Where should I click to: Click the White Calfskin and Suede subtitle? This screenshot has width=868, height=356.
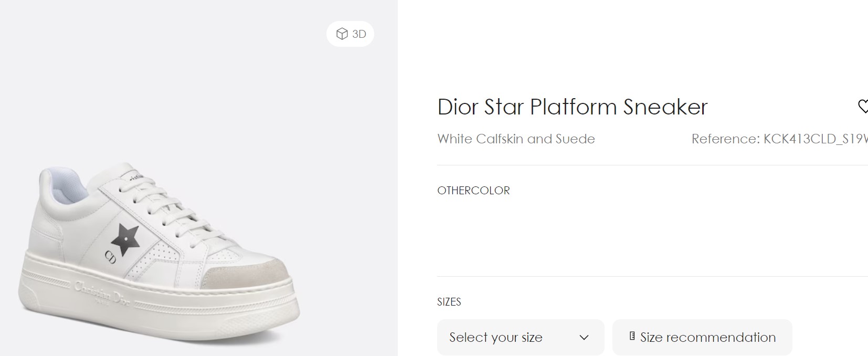[x=516, y=139]
